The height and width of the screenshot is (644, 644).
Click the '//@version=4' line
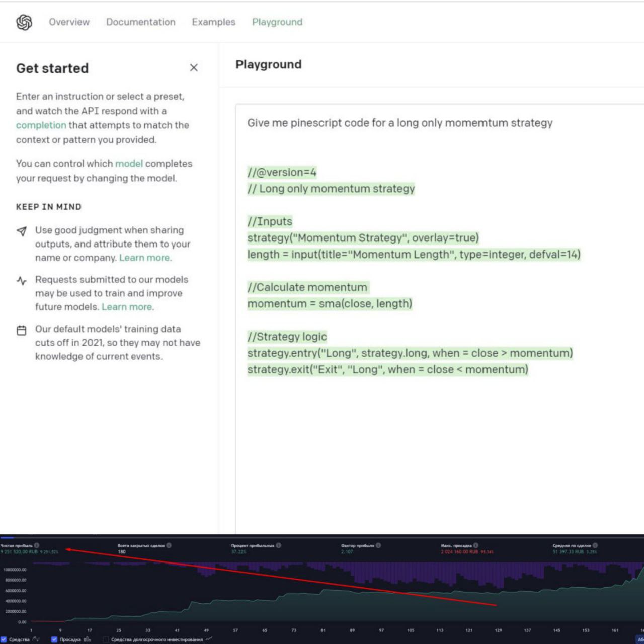pos(282,172)
